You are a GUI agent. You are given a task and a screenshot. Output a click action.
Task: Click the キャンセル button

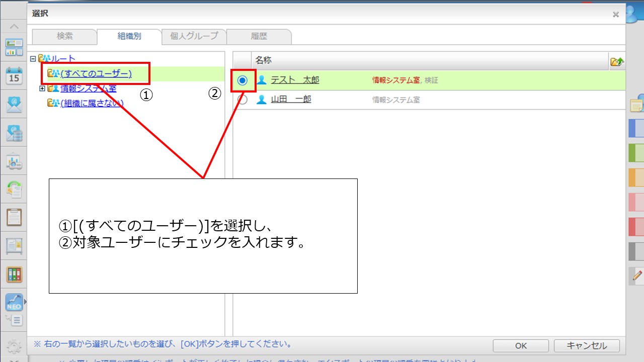587,346
